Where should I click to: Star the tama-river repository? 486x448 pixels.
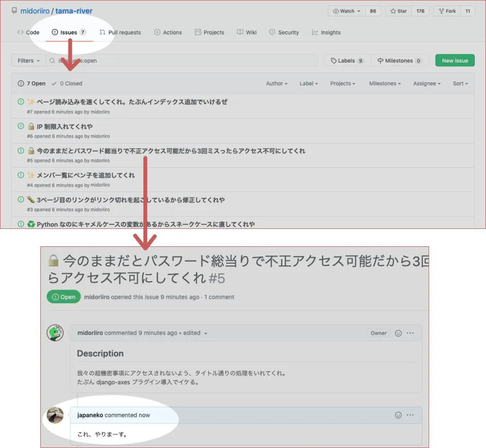coord(399,11)
